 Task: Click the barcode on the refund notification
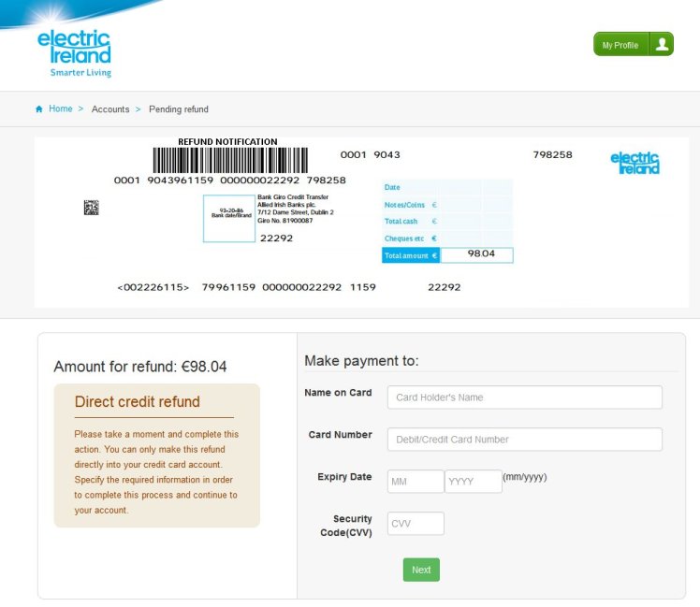click(x=230, y=160)
